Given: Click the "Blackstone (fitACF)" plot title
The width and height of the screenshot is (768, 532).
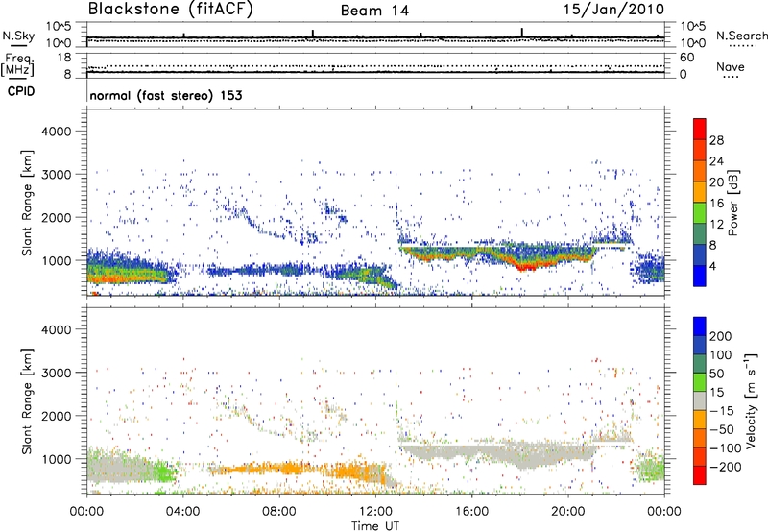Looking at the screenshot, I should pyautogui.click(x=171, y=9).
